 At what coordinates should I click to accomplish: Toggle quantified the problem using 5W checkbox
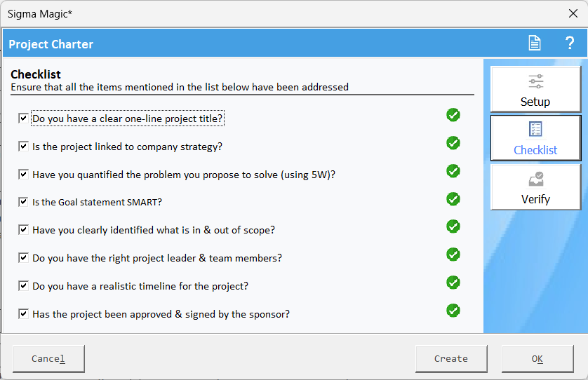click(23, 175)
